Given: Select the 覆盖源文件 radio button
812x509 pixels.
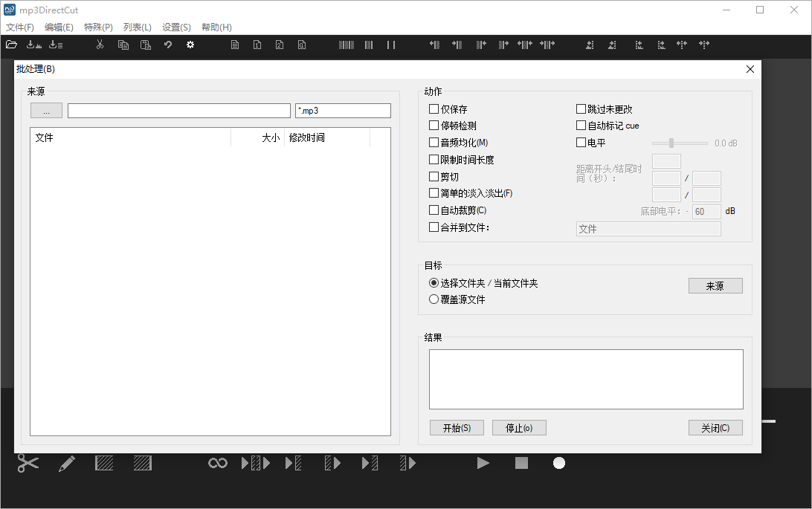Looking at the screenshot, I should 433,299.
